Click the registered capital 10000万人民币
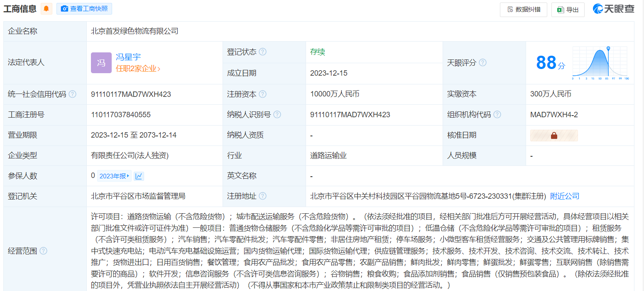The width and height of the screenshot is (644, 291). pos(335,94)
